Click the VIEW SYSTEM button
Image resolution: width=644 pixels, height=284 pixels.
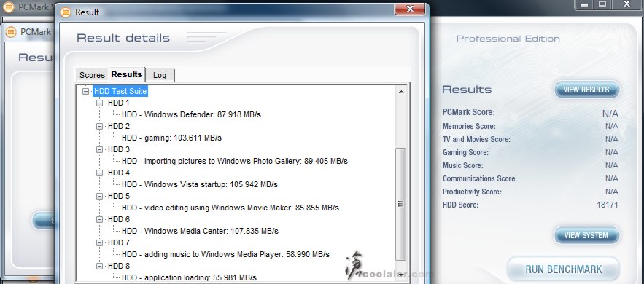point(586,236)
